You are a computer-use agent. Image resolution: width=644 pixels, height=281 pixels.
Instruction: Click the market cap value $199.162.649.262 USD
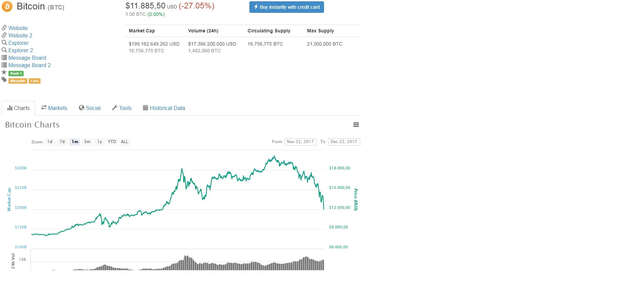point(154,44)
